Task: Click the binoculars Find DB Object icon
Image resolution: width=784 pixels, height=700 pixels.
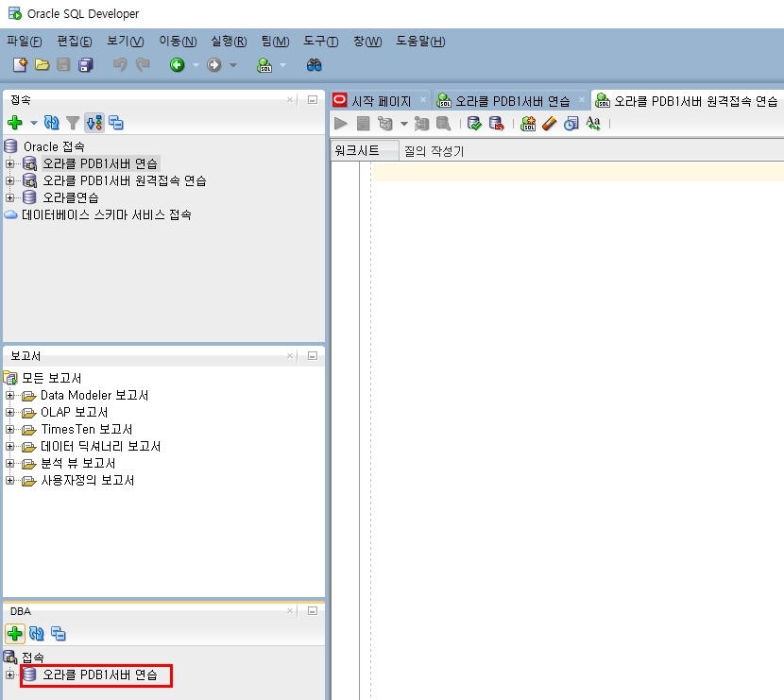Action: point(314,65)
